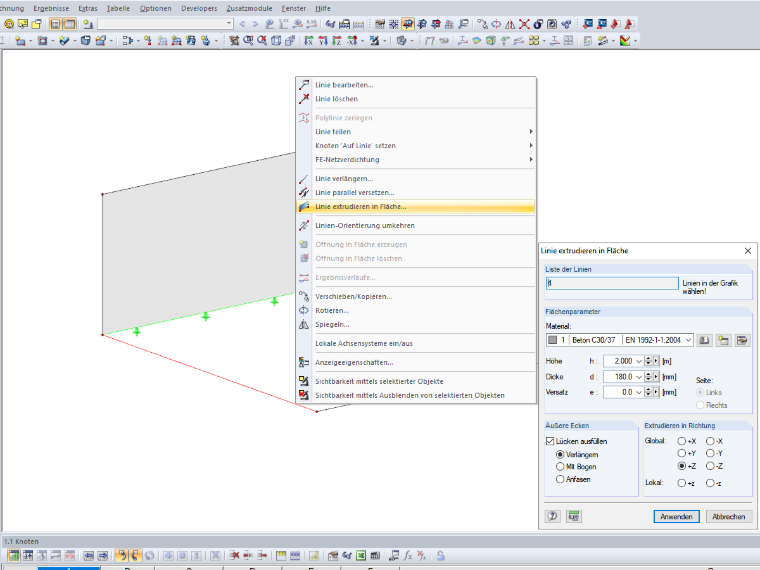
Task: Click the mirror icon in top toolbar
Action: (x=510, y=24)
